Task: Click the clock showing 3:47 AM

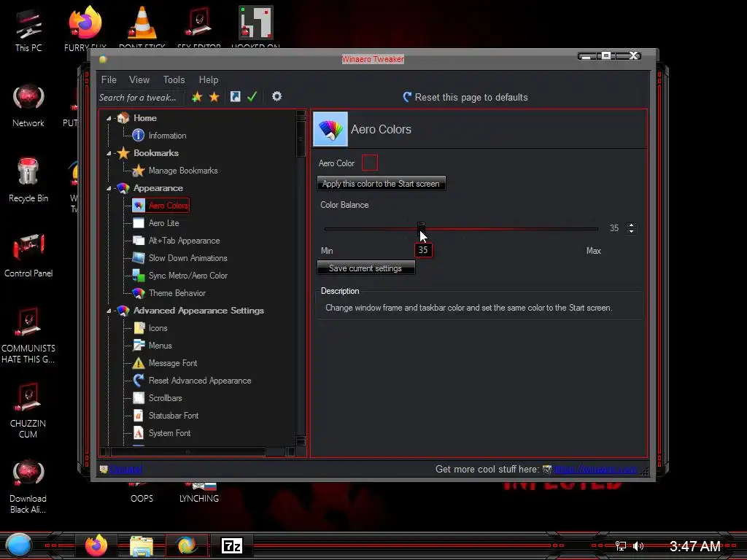Action: tap(694, 545)
